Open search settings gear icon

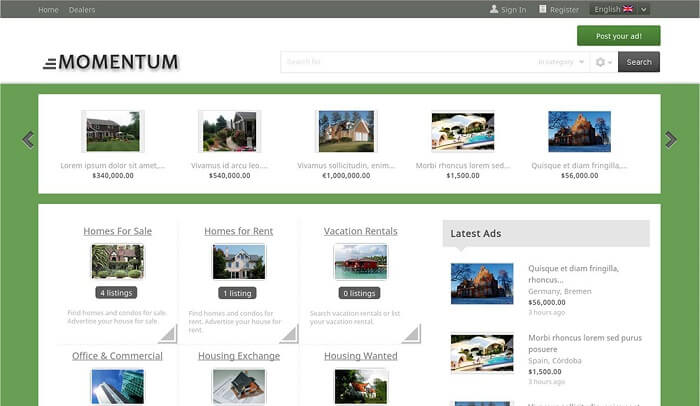pyautogui.click(x=600, y=62)
